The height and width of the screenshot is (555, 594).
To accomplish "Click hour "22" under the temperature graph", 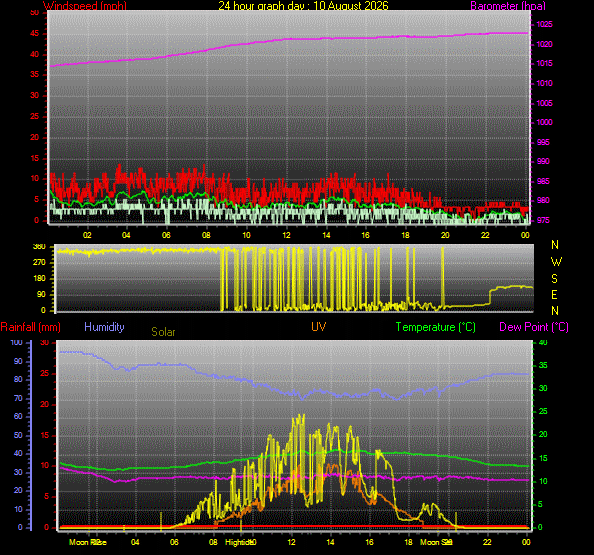I will click(x=487, y=542).
